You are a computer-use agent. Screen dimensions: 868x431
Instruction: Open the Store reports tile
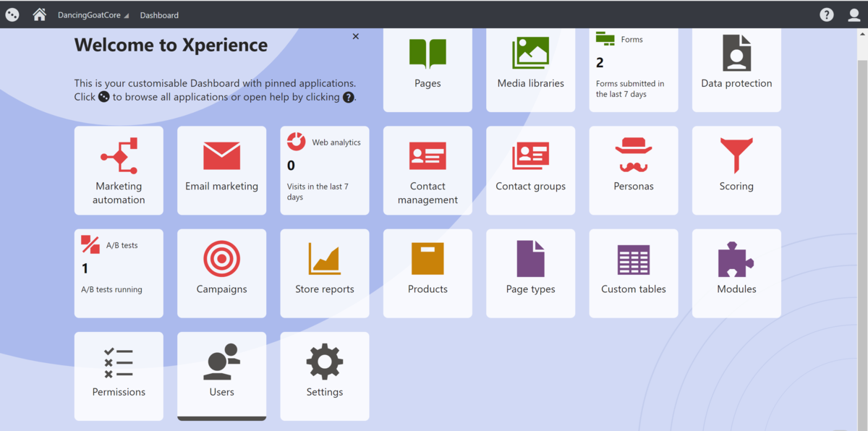pyautogui.click(x=325, y=273)
